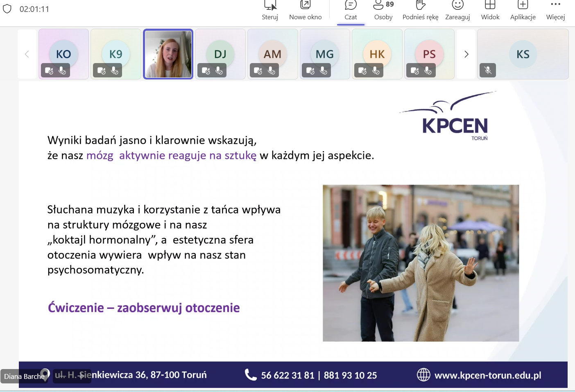The height and width of the screenshot is (392, 575).
Task: Select participant tile HK
Action: [377, 54]
